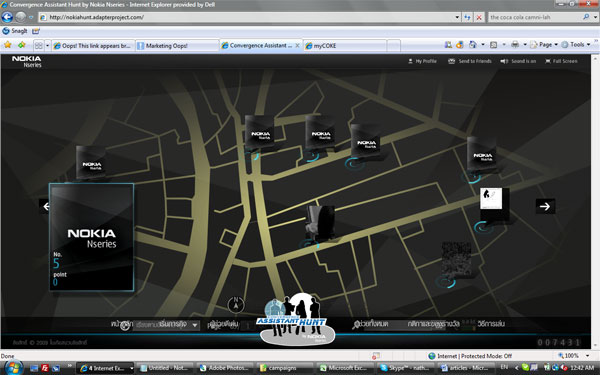Click the magnifier search icon in bottom bar
This screenshot has height=375, width=600.
coord(356,325)
